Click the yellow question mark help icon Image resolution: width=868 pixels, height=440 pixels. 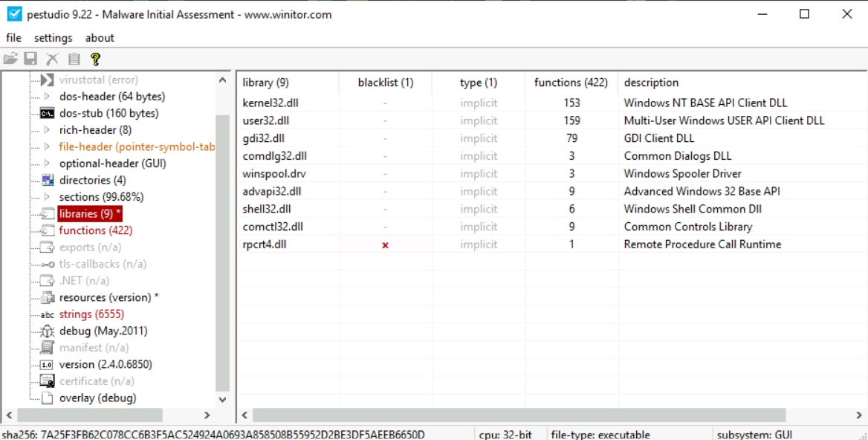[x=95, y=59]
